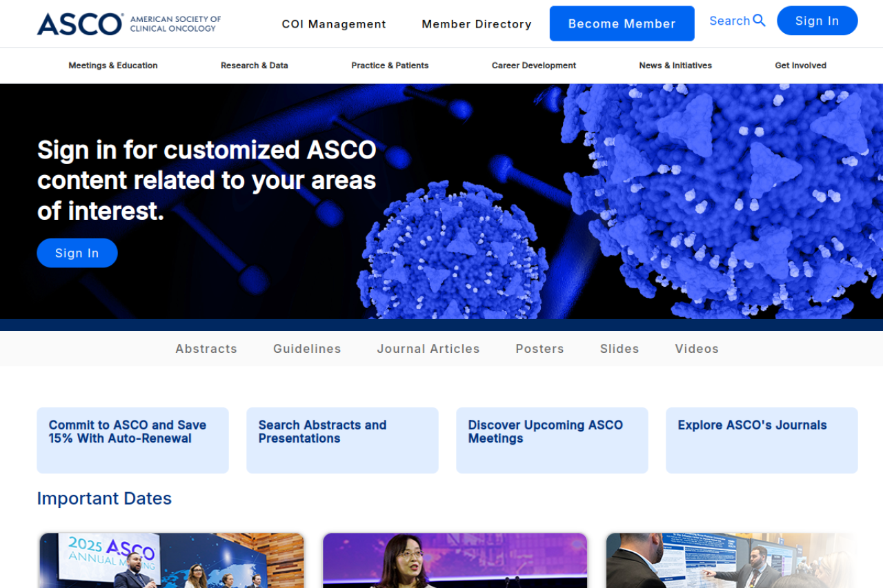Select the Abstracts tab
The height and width of the screenshot is (588, 883).
point(206,349)
